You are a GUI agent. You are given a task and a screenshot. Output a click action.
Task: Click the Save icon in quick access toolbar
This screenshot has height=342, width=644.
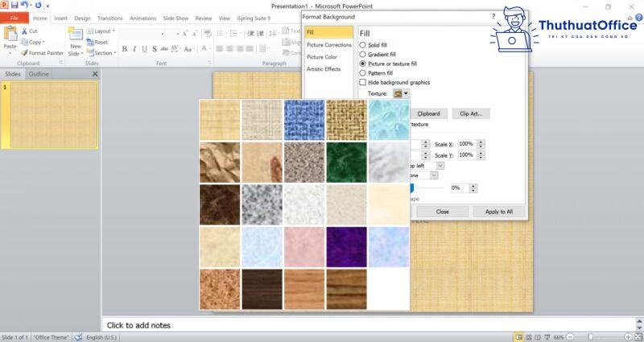pos(15,5)
